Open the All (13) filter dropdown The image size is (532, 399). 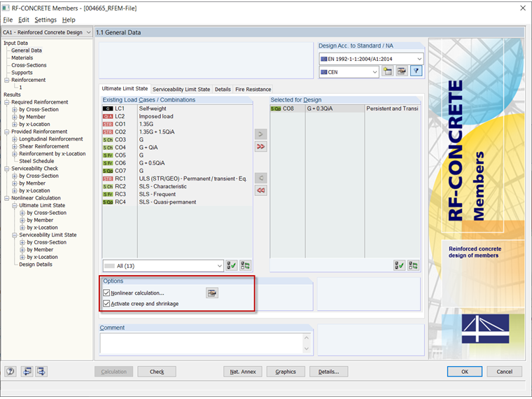click(163, 266)
